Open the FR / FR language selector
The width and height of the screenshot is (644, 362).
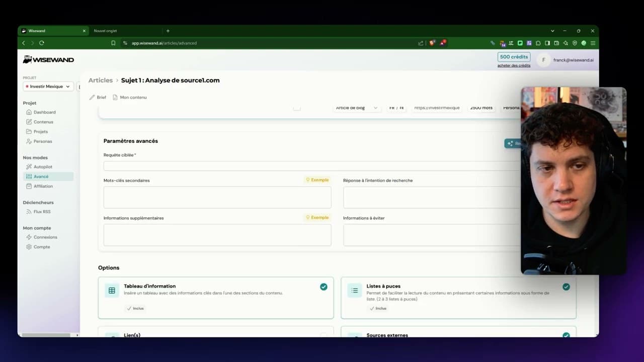click(396, 108)
